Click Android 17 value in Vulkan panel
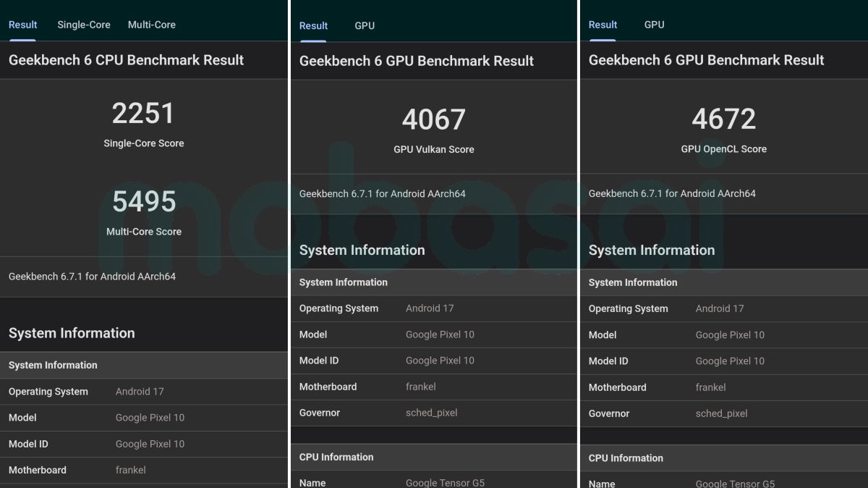 point(430,308)
